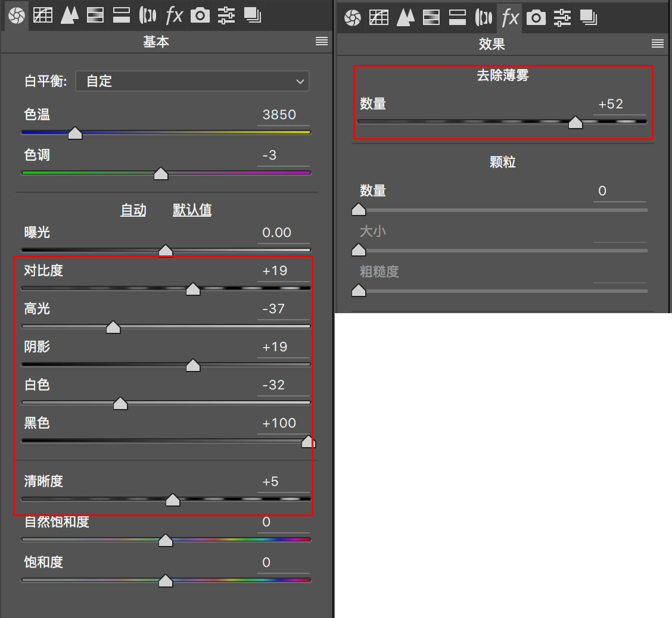This screenshot has width=672, height=618.
Task: Click the 对比度 value field +19
Action: coord(284,271)
